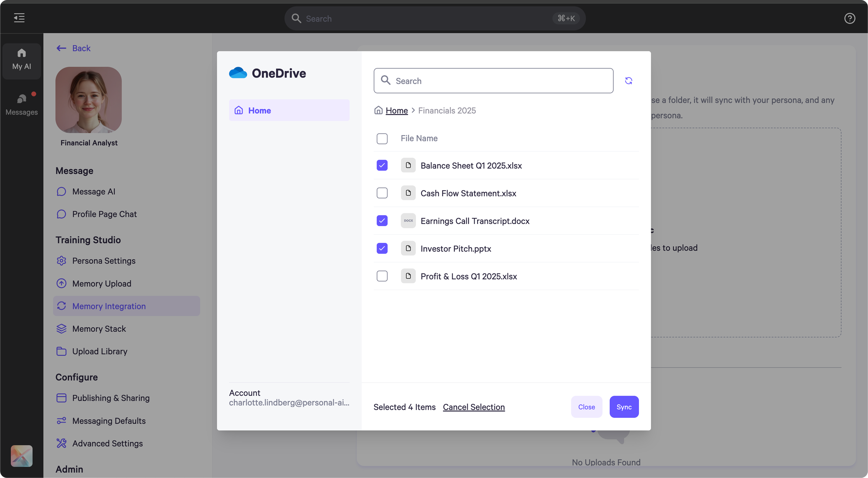Switch to My AI section
Viewport: 868px width, 478px height.
[x=21, y=61]
